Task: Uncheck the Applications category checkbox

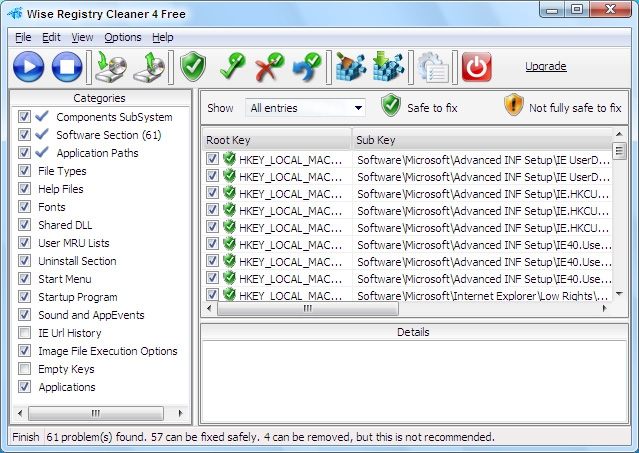Action: point(24,387)
